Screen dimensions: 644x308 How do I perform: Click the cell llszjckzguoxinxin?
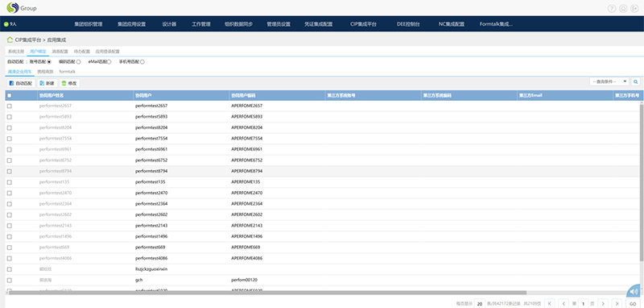click(x=151, y=269)
